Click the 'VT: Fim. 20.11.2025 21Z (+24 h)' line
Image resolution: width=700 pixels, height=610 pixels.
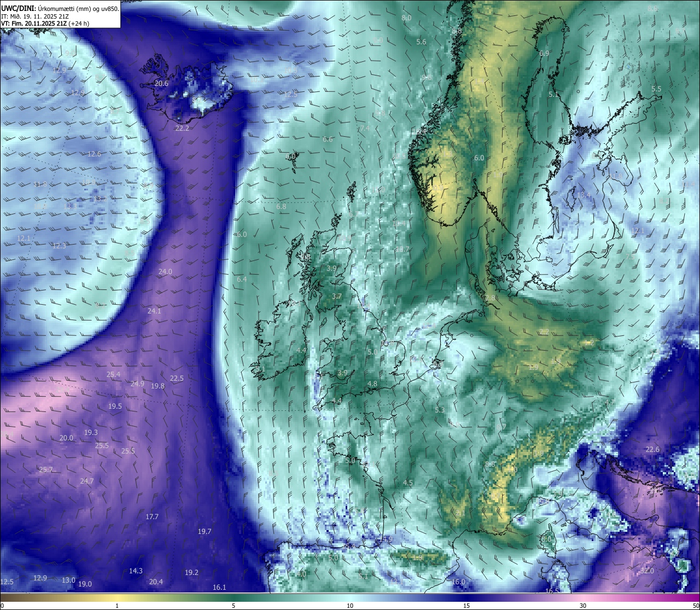46,24
